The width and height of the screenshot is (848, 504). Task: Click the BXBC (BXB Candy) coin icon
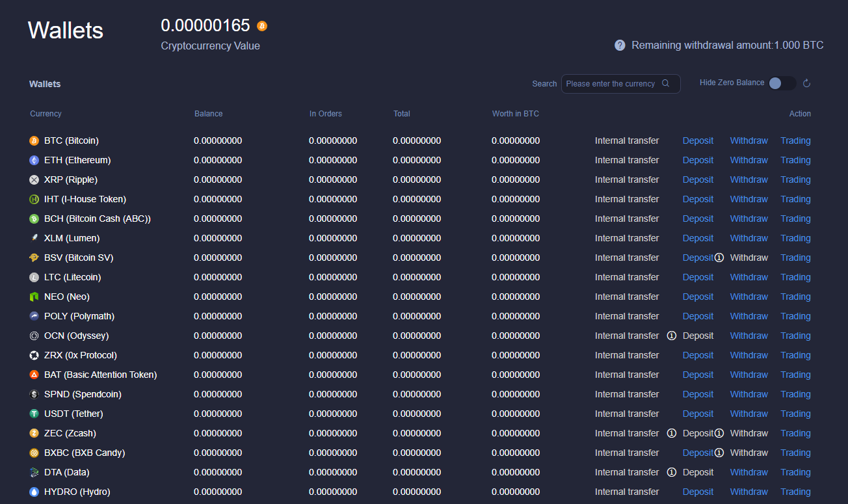click(34, 453)
